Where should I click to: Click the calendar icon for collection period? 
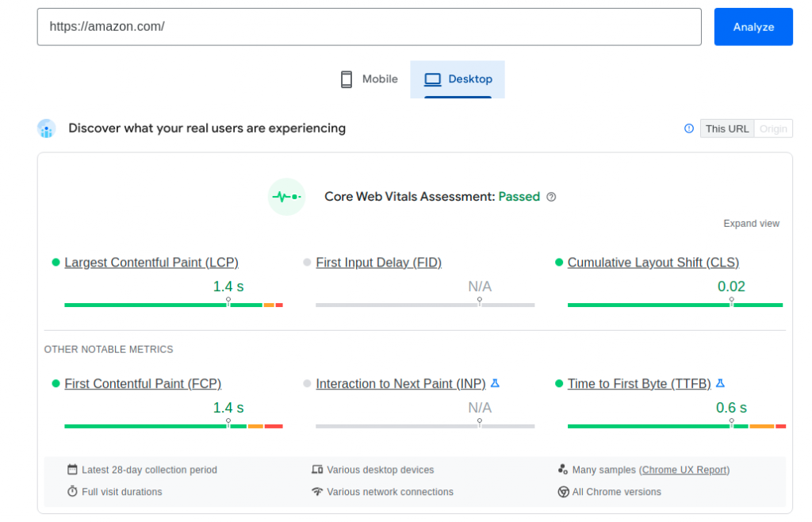(72, 469)
